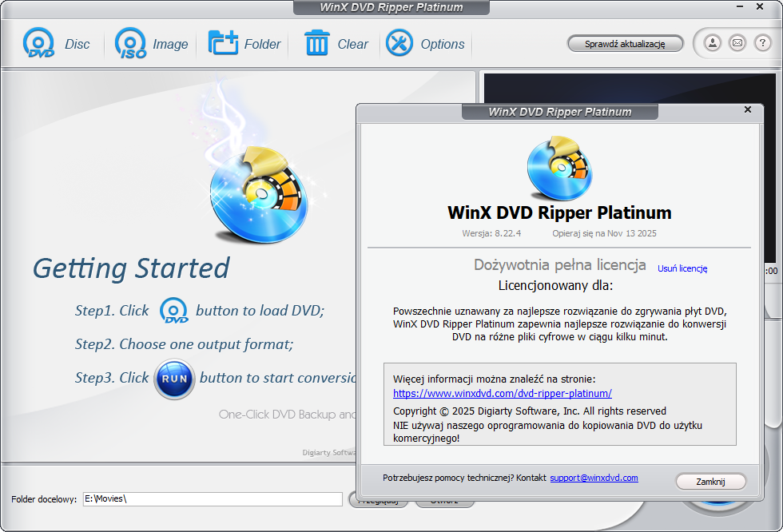Viewport: 783px width, 532px height.
Task: Click the large disc logo in main window
Action: click(259, 195)
